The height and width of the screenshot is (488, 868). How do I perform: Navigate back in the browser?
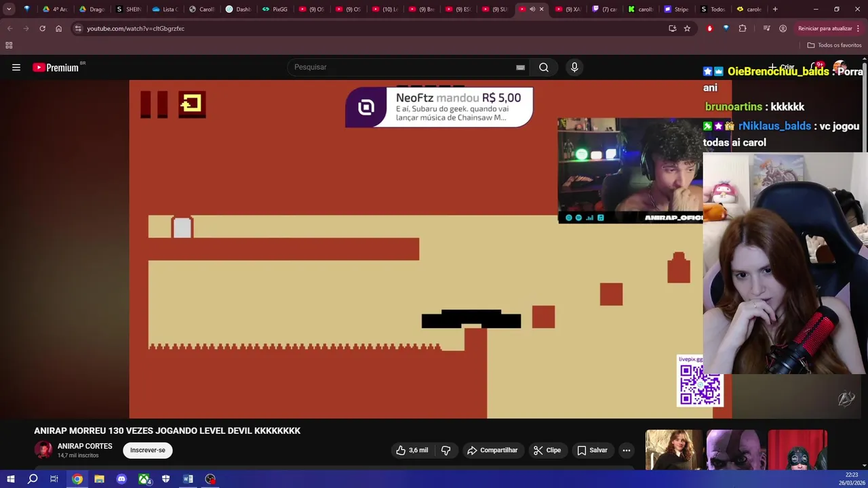[9, 28]
